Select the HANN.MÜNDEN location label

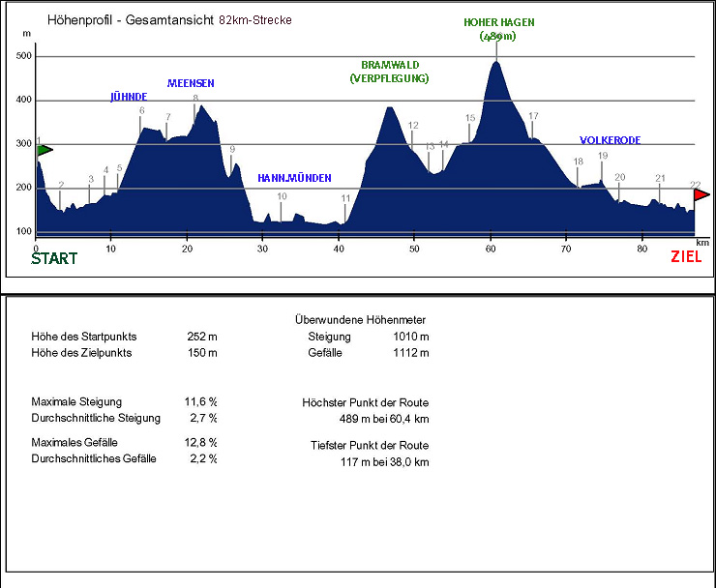pos(294,178)
